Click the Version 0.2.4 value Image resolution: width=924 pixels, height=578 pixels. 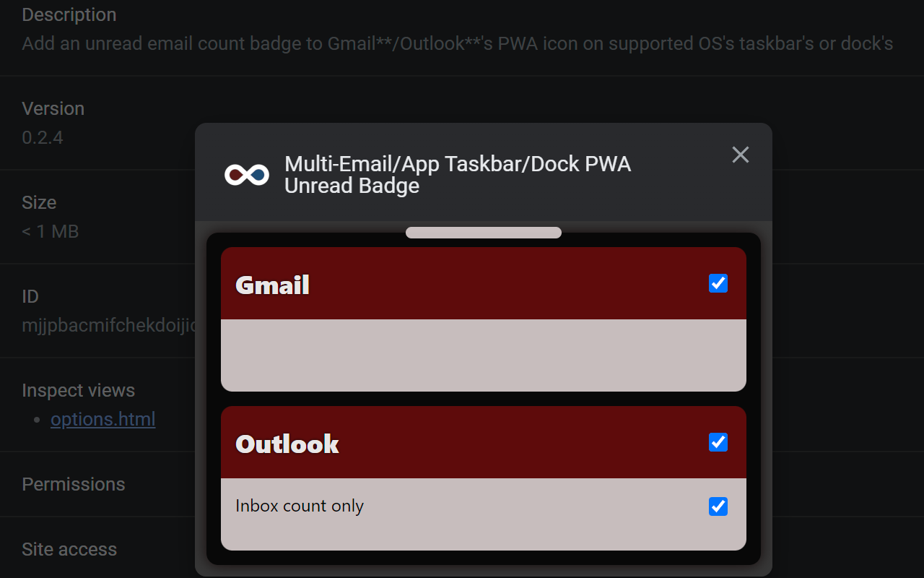pyautogui.click(x=42, y=137)
